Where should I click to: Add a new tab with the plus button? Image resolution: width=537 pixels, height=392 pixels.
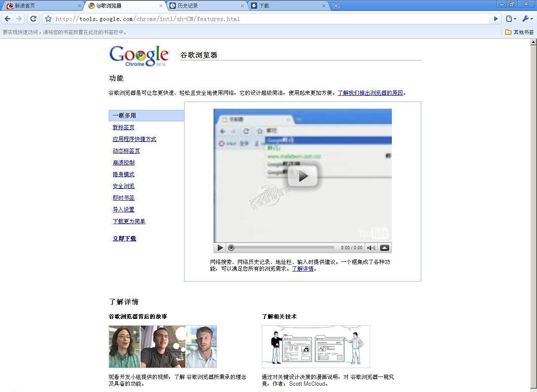point(336,6)
